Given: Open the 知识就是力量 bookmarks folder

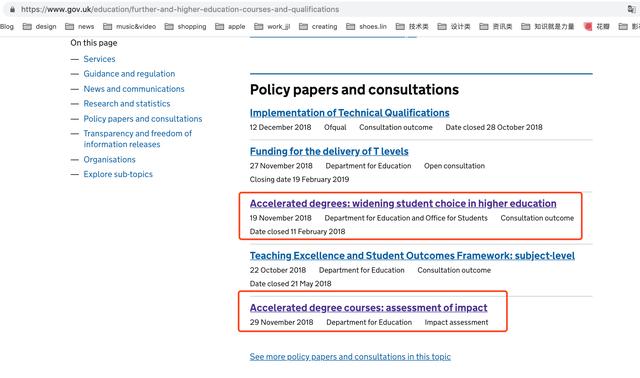Looking at the screenshot, I should [x=548, y=27].
